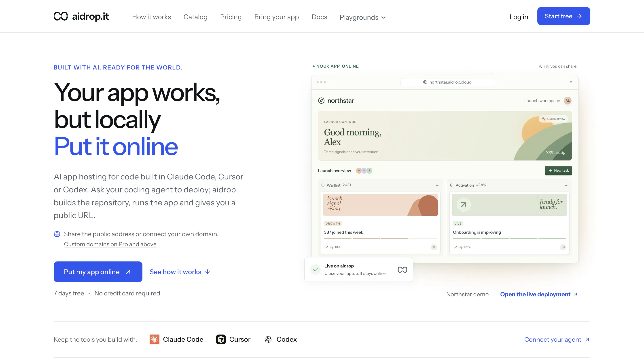644x362 pixels.
Task: Click the northstar compass logo
Action: click(321, 100)
